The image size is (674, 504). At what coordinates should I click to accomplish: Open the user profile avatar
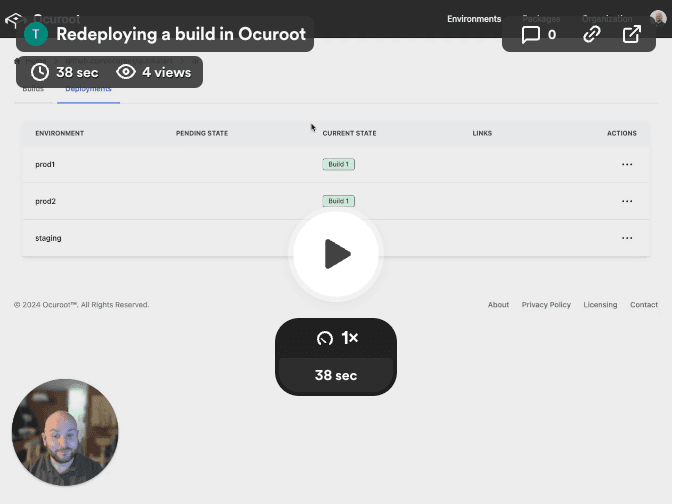tap(658, 18)
